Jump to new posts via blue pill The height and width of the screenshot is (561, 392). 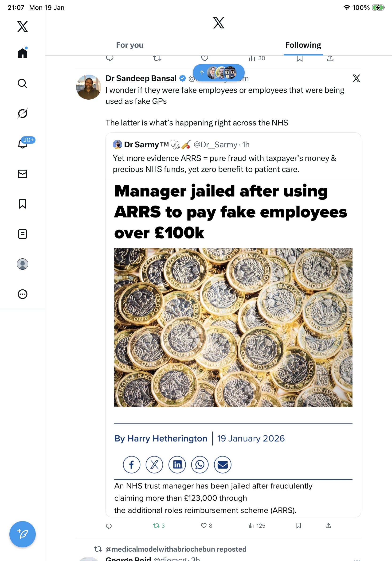click(219, 73)
